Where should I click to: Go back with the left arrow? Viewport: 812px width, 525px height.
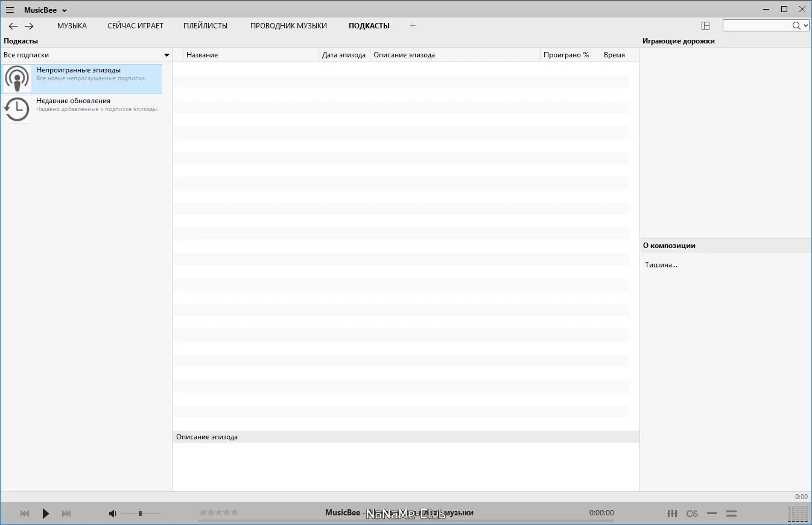(13, 26)
